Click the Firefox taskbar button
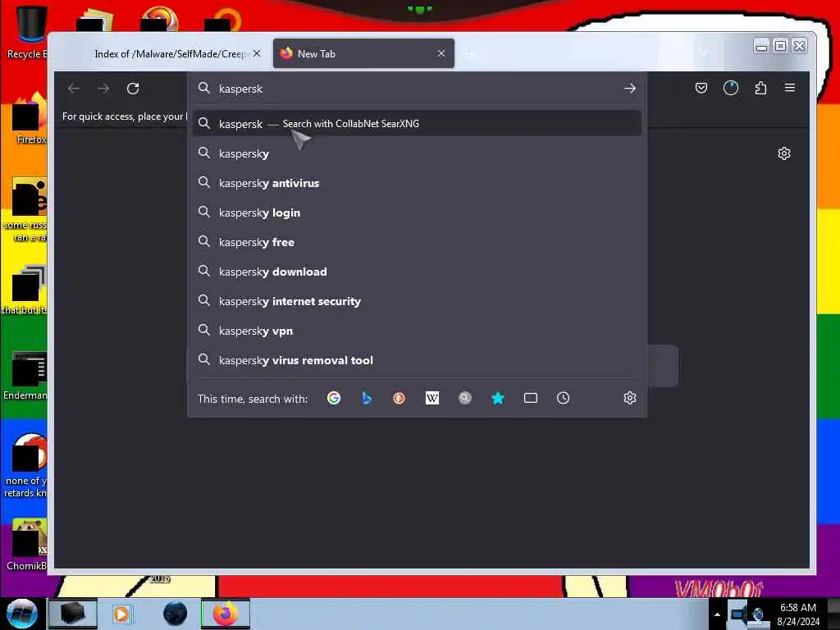Viewport: 840px width, 630px height. (226, 614)
